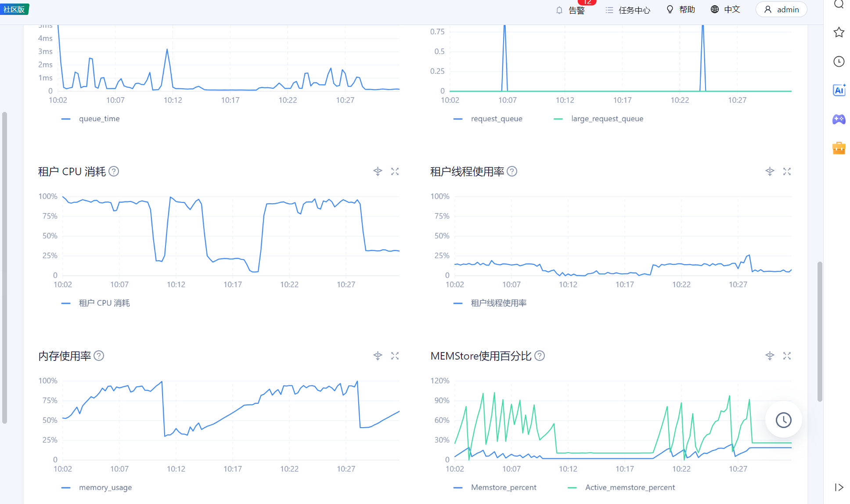
Task: Click the help icon beside 内存使用率
Action: click(99, 356)
